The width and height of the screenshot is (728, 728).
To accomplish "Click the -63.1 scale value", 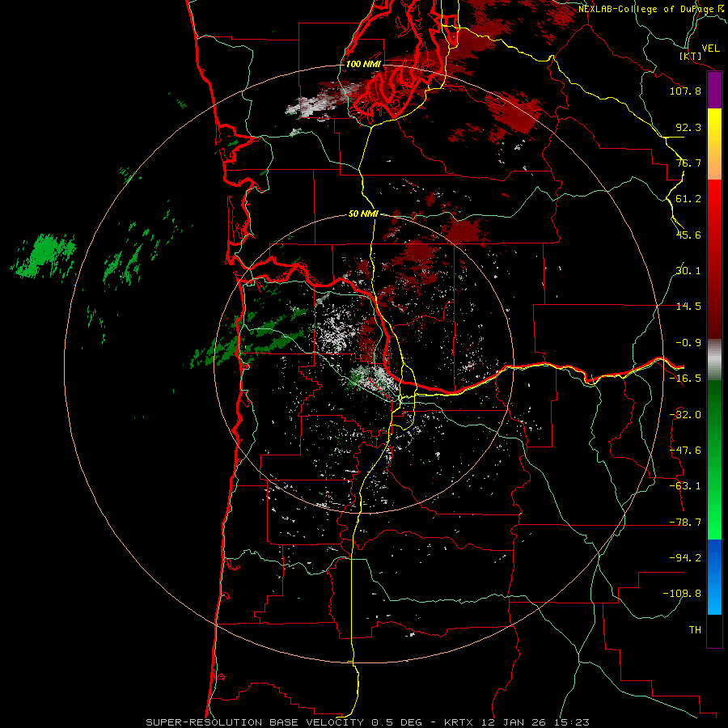I will point(685,486).
